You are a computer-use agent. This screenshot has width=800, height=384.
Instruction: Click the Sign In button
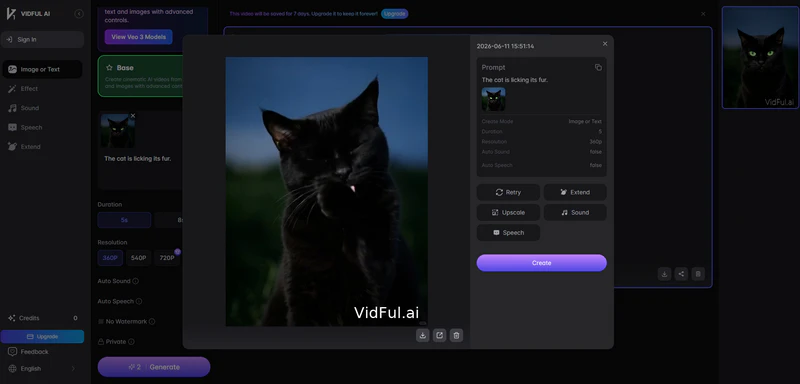(42, 39)
